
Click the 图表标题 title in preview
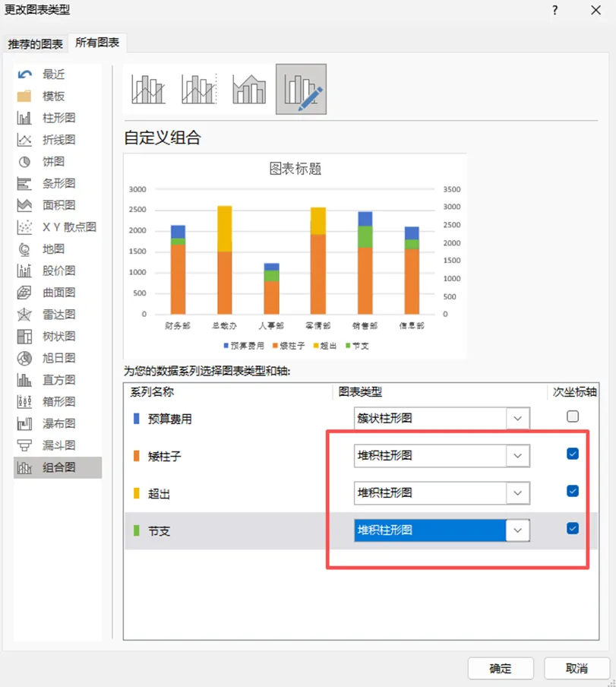[295, 169]
